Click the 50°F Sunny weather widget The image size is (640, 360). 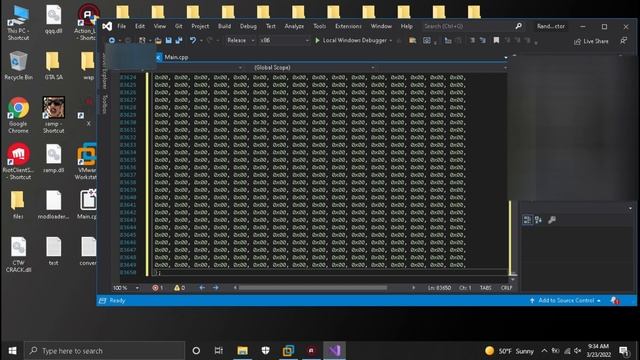coord(509,351)
